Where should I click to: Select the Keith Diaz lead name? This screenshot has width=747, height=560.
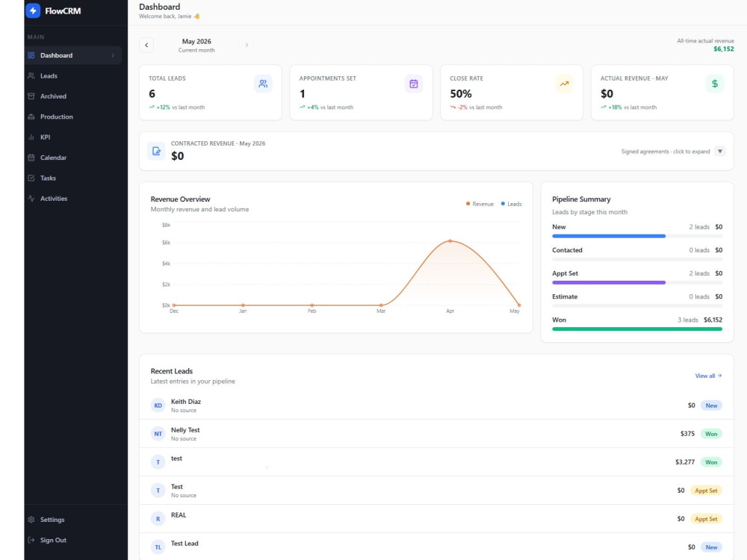tap(186, 402)
